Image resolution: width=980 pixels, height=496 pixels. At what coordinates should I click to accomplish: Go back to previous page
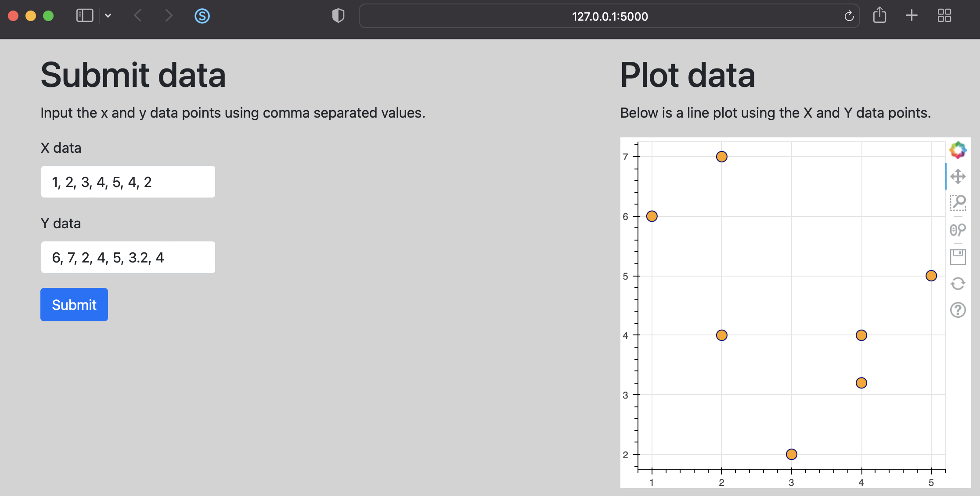point(137,16)
